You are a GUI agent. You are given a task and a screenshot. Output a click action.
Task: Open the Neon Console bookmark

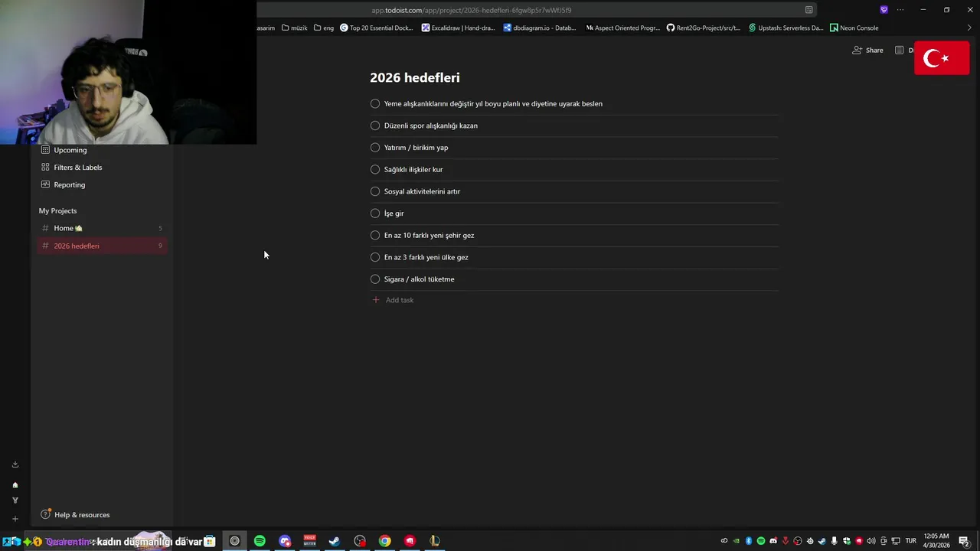pos(854,28)
